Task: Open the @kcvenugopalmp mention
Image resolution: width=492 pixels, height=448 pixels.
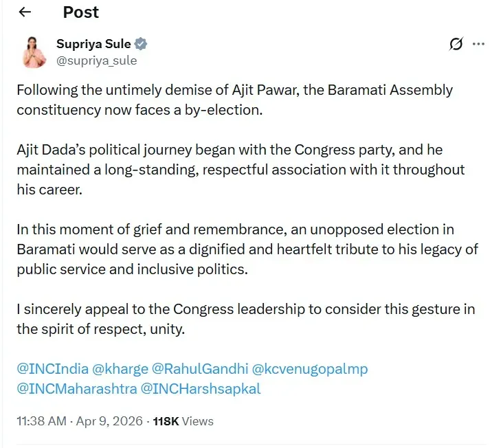Action: click(309, 369)
